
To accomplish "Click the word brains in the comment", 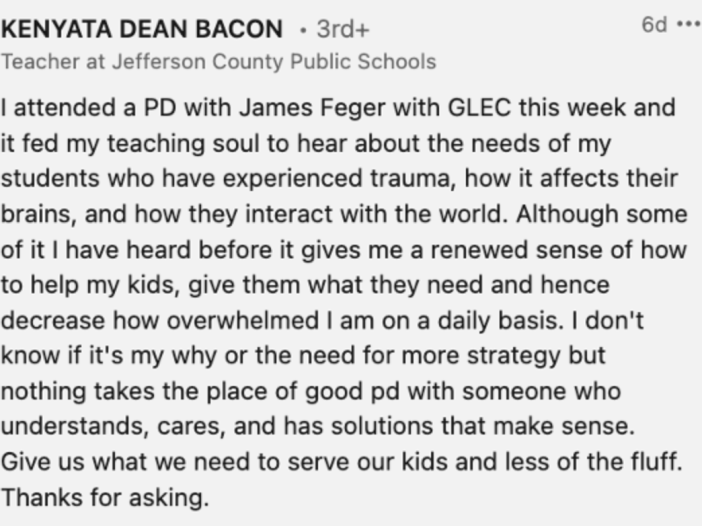I will click(36, 214).
